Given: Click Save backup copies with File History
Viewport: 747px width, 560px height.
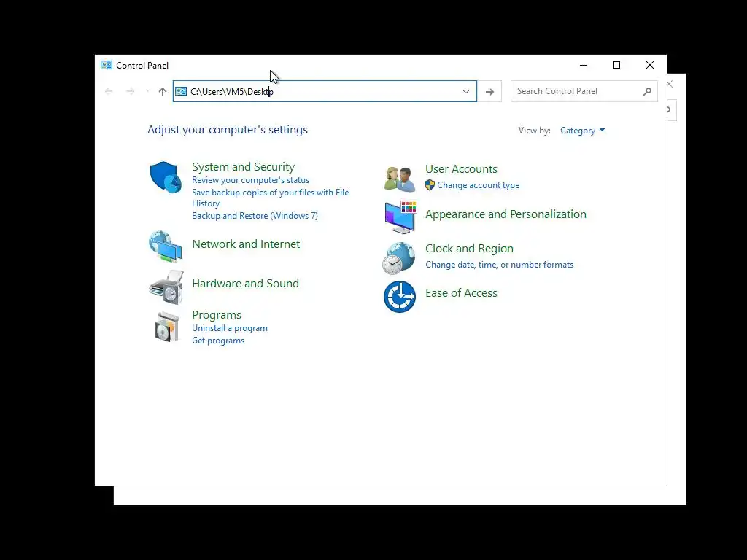Looking at the screenshot, I should [270, 198].
